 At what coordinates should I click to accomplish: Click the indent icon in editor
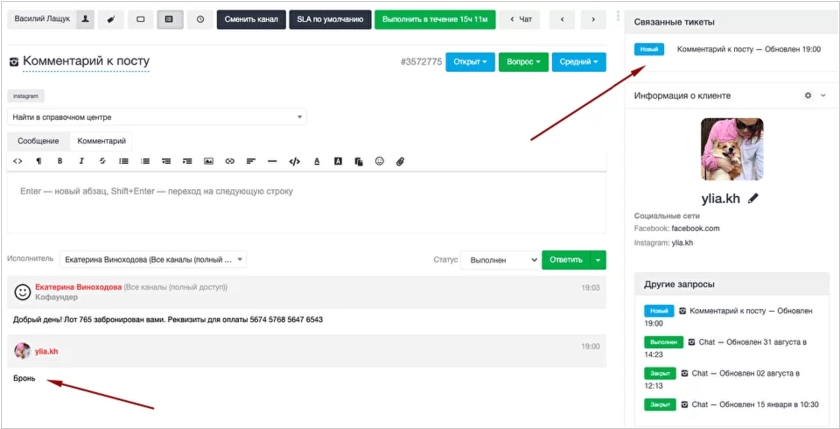(187, 161)
